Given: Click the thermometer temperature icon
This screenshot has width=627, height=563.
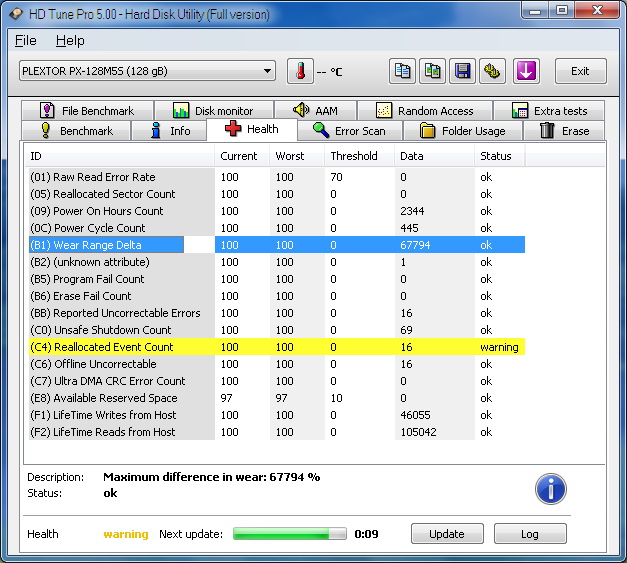Looking at the screenshot, I should pos(300,72).
